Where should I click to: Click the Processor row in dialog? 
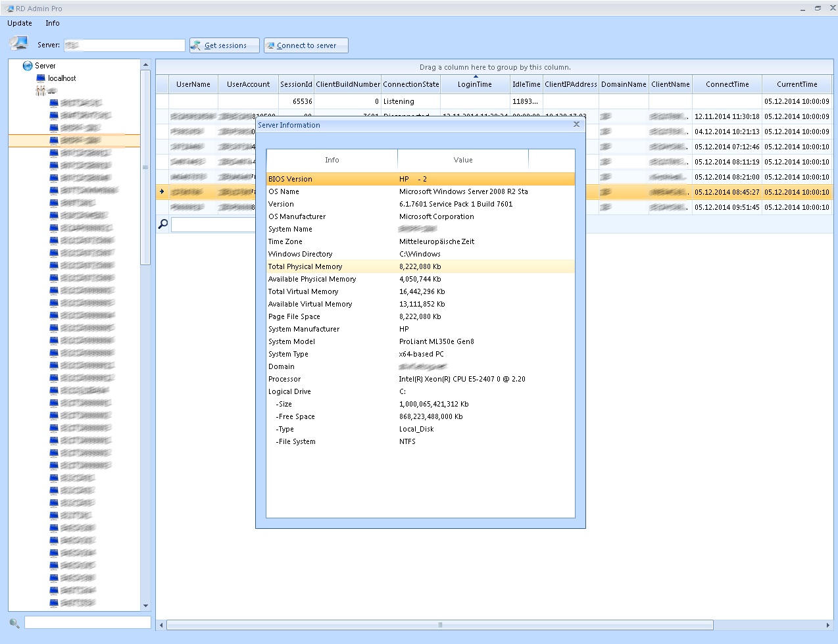420,379
